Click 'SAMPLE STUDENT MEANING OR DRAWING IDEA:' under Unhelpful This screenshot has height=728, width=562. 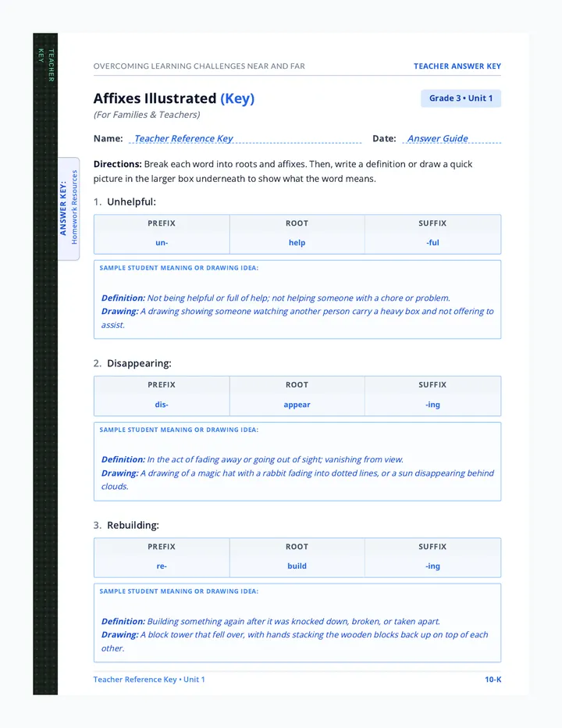click(x=179, y=268)
